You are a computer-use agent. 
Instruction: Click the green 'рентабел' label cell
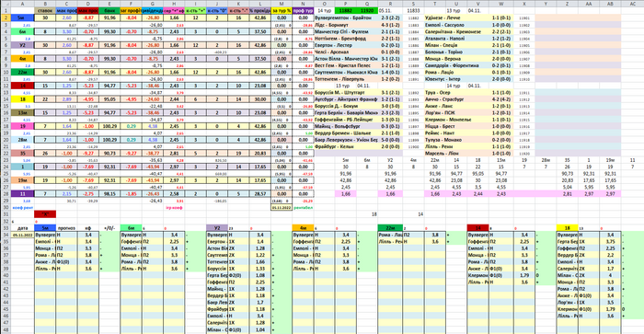(303, 207)
